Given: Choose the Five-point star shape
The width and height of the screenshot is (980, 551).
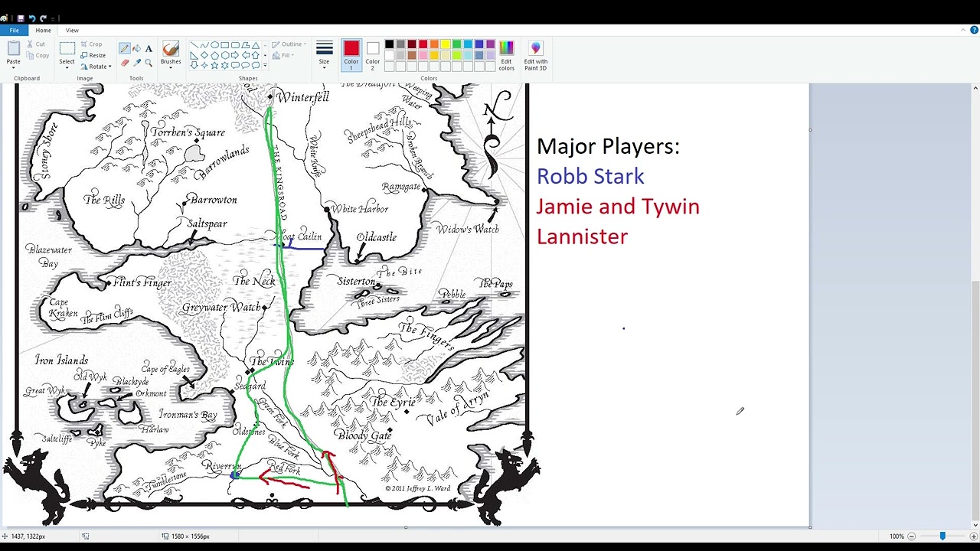Looking at the screenshot, I should tap(214, 65).
